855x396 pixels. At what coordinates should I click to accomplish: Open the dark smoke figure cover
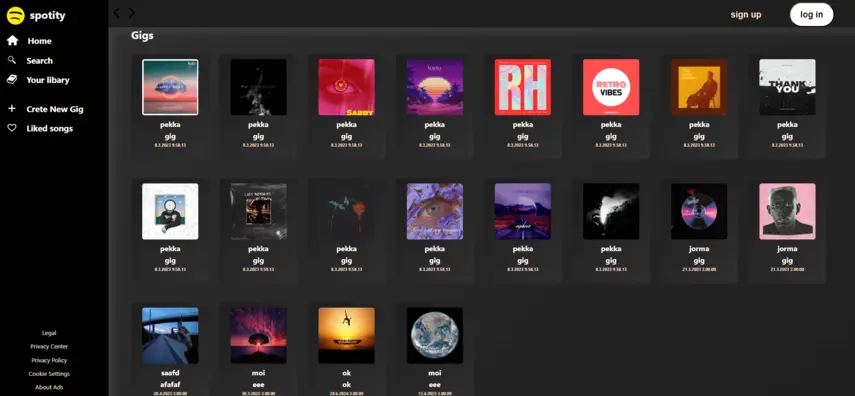tap(258, 87)
